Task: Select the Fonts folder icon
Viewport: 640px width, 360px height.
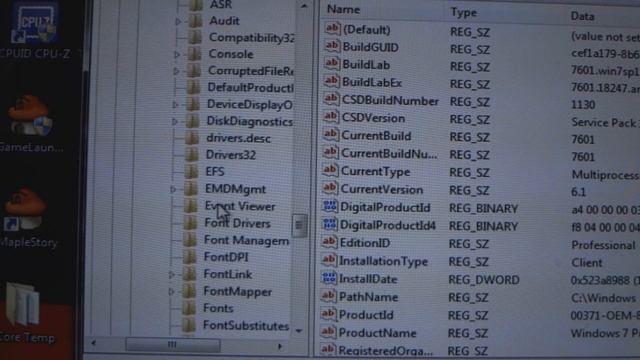Action: click(x=189, y=308)
